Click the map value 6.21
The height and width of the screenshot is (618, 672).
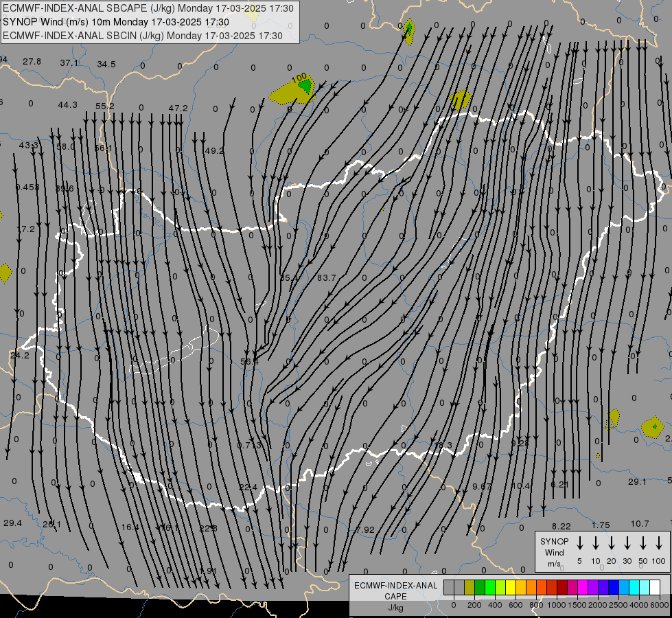pos(559,484)
